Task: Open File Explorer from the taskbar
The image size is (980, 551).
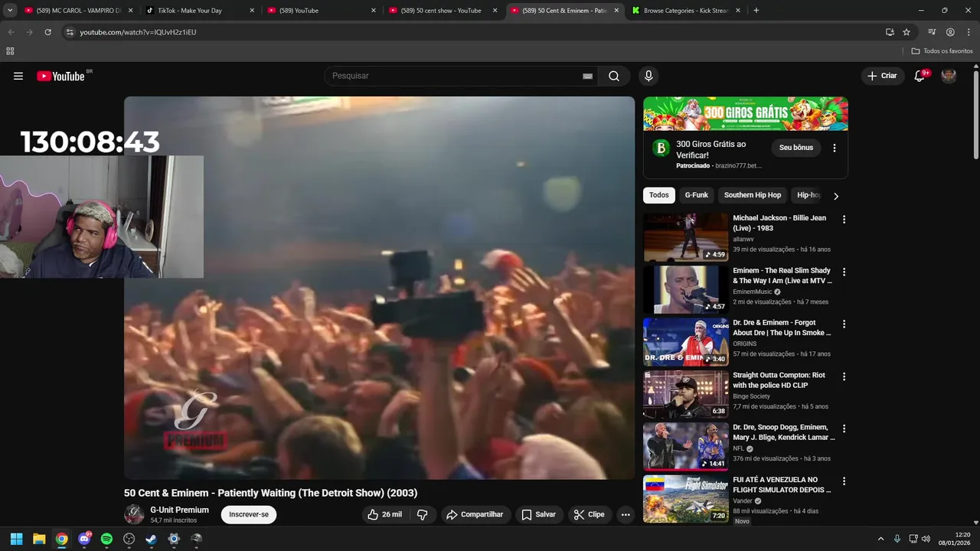Action: (39, 539)
